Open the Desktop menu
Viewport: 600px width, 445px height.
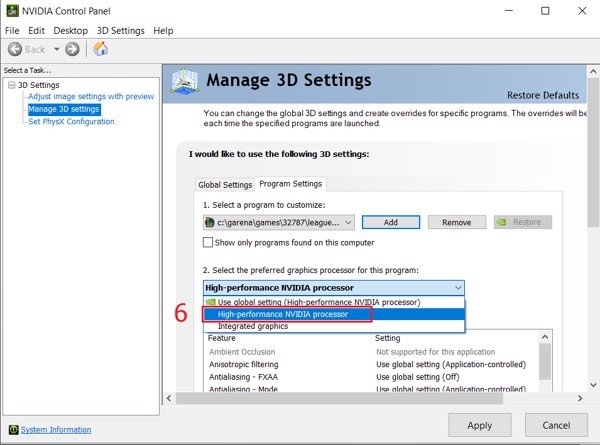click(x=70, y=31)
